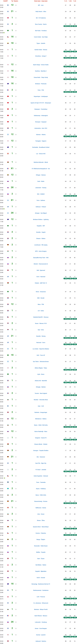The height and width of the screenshot is (644, 77).
Task: Click the Denmark flag beside OB - FC Fredericia
Action: pyautogui.click(x=8, y=18)
